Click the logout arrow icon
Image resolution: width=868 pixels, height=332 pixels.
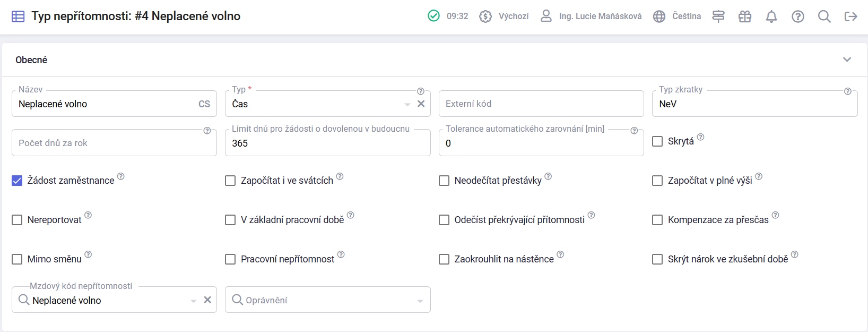click(851, 16)
